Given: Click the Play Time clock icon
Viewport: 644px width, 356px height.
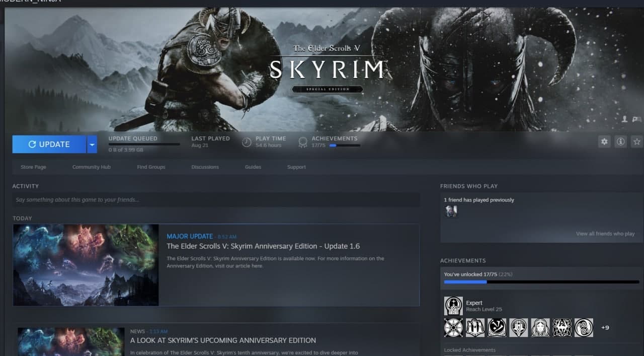Looking at the screenshot, I should pyautogui.click(x=247, y=143).
